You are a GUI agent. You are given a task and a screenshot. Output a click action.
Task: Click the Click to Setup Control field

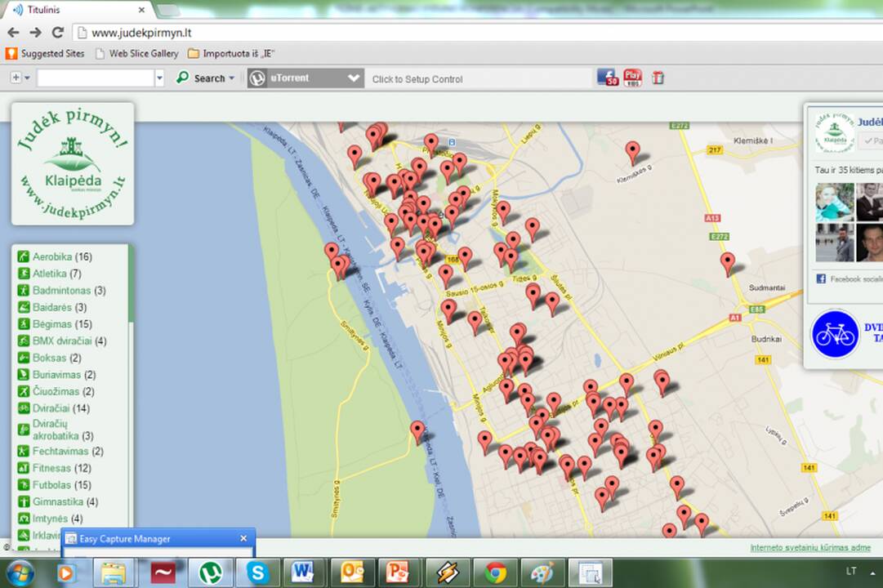(479, 79)
